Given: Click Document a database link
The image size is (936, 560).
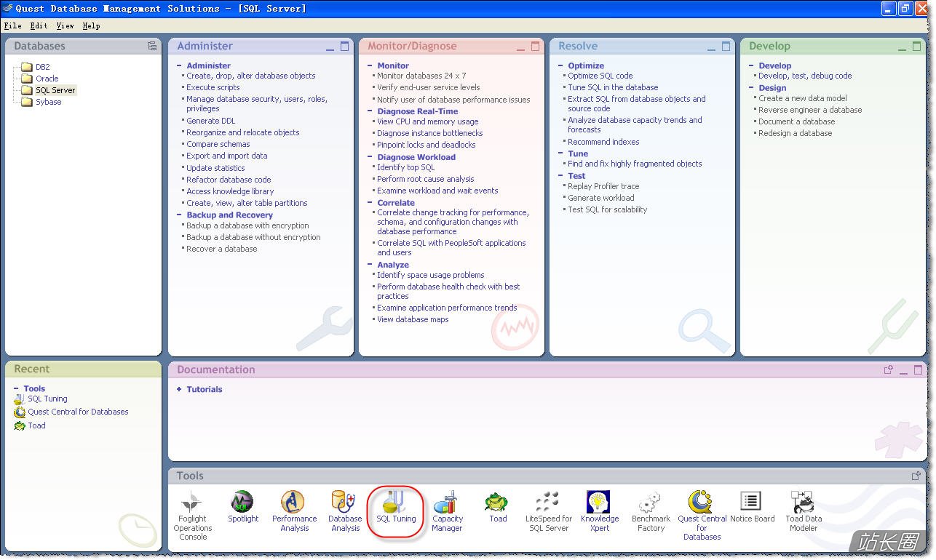Looking at the screenshot, I should [796, 121].
